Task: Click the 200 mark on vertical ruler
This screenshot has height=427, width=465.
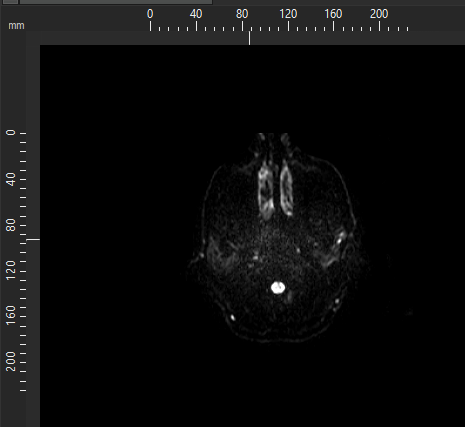Action: (x=11, y=362)
